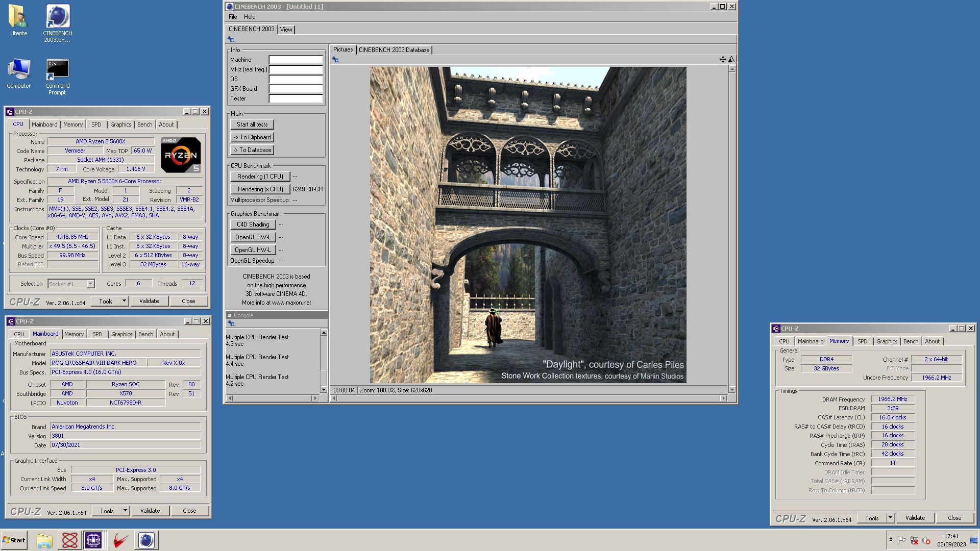This screenshot has height=551, width=980.
Task: Switch to the View tab in CINEBENCH
Action: 286,30
